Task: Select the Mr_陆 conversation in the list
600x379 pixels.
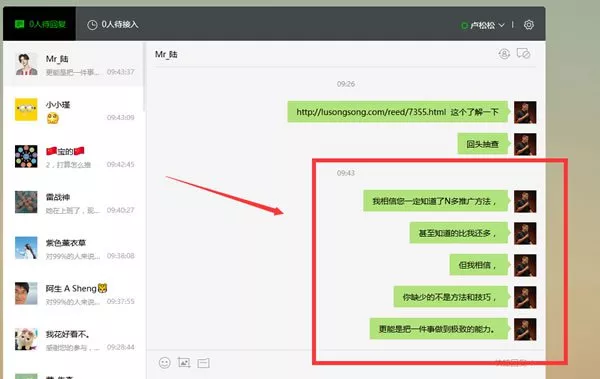Action: [x=73, y=64]
